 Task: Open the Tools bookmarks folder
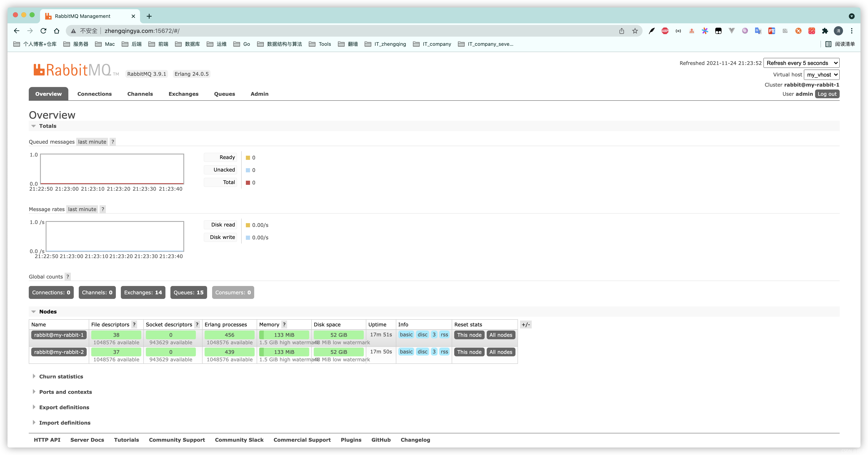coord(320,44)
